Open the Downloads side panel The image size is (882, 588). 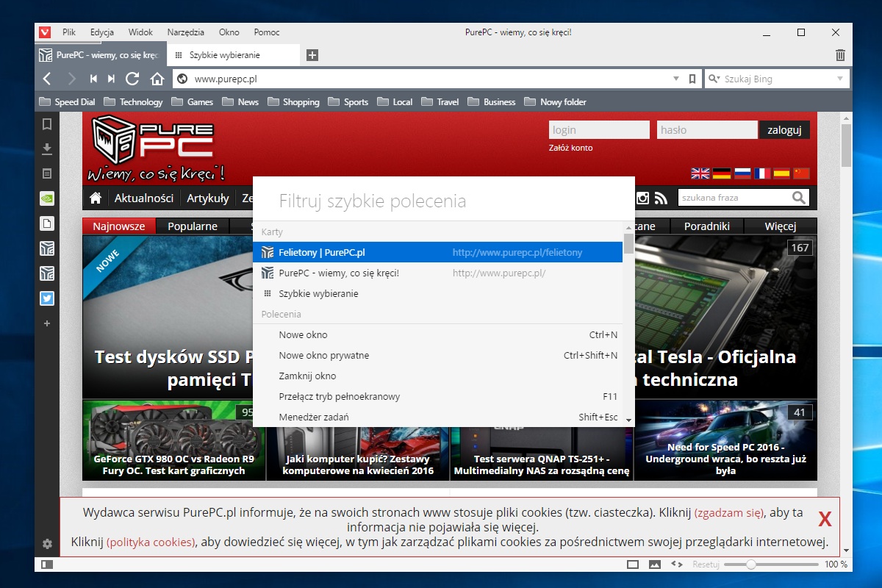coord(47,149)
